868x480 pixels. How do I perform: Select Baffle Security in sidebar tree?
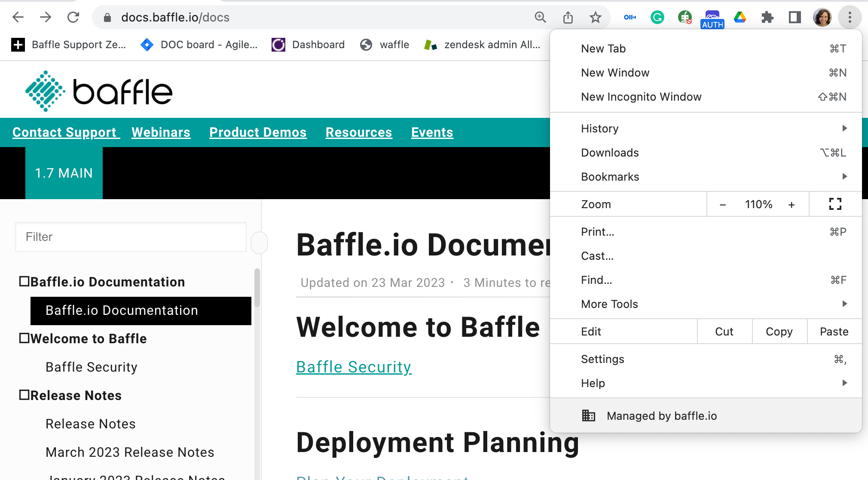(92, 367)
